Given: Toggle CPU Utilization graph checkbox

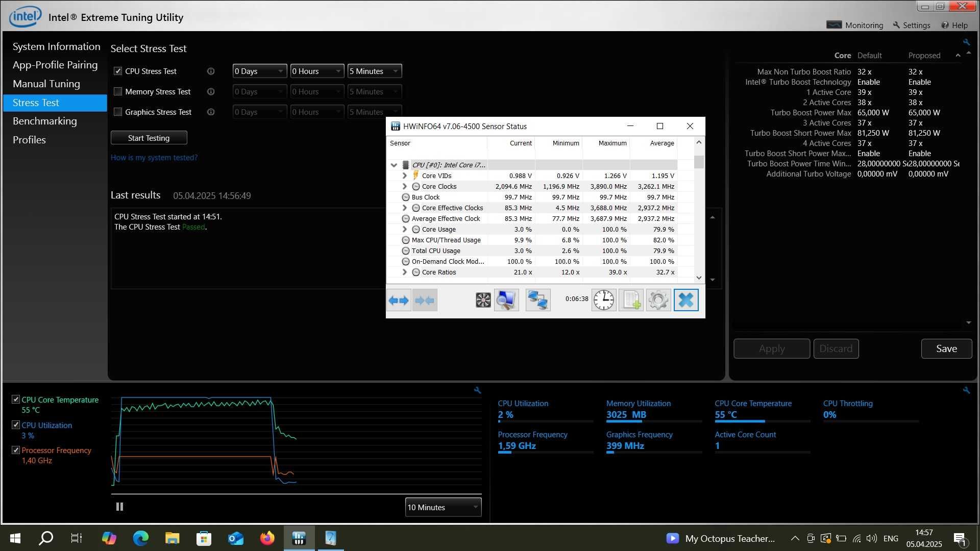Looking at the screenshot, I should click(x=16, y=425).
